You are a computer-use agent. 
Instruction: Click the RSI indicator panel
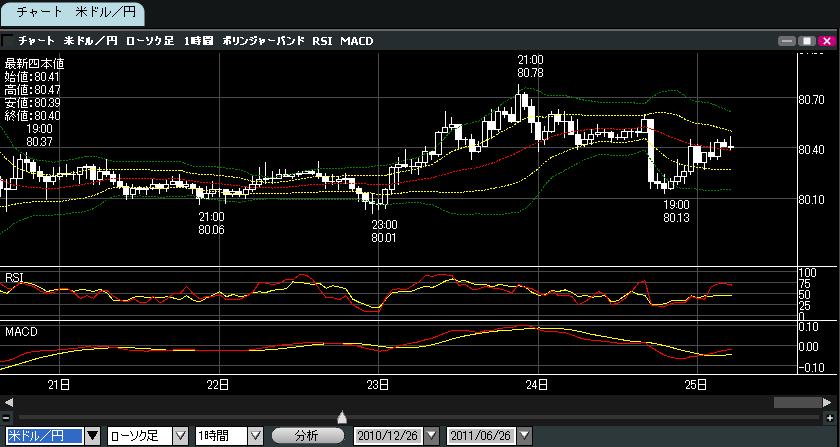(x=400, y=293)
